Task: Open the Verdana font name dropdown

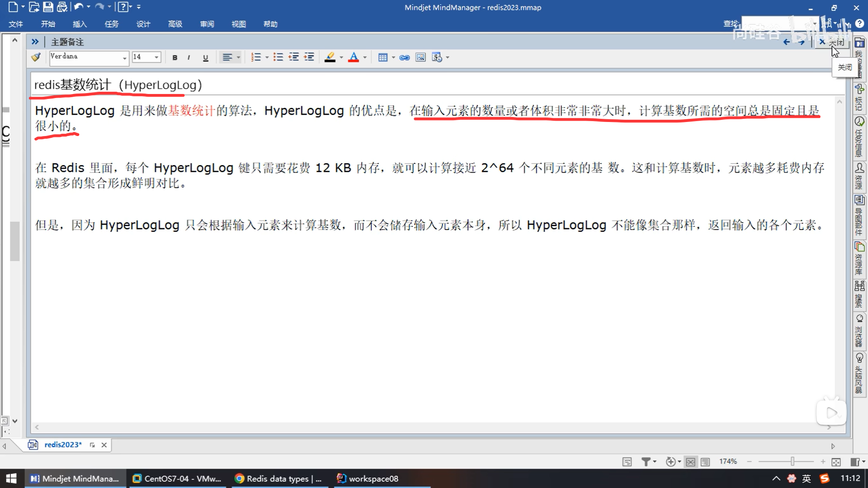Action: 124,58
